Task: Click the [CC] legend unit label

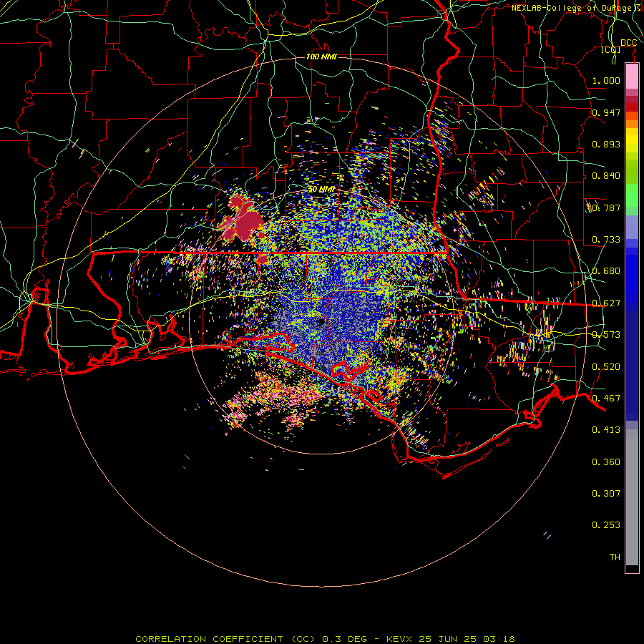Action: [611, 49]
